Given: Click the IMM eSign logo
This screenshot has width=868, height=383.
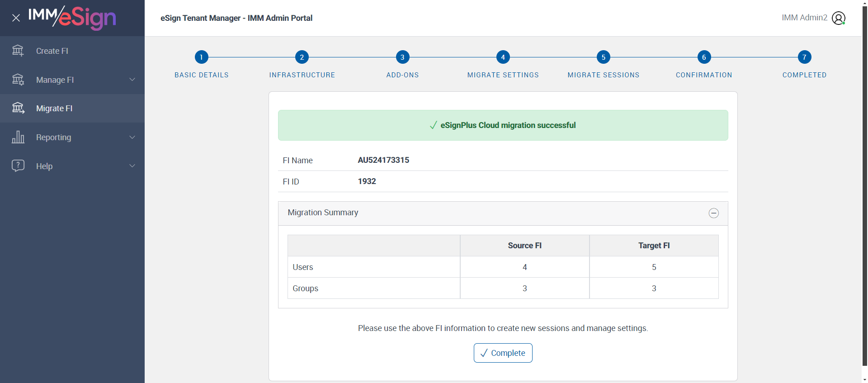Looking at the screenshot, I should pos(72,18).
